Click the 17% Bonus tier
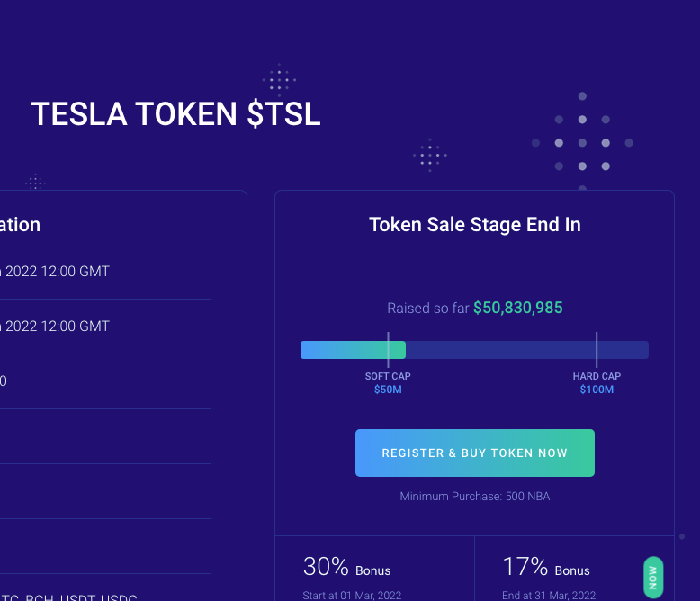Viewport: 700px width, 601px height. pos(545,567)
